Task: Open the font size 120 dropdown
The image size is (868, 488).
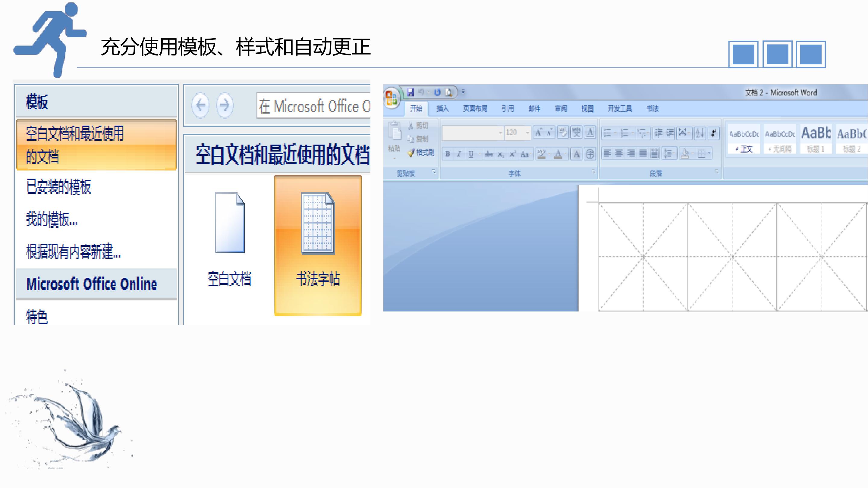Action: pyautogui.click(x=527, y=133)
